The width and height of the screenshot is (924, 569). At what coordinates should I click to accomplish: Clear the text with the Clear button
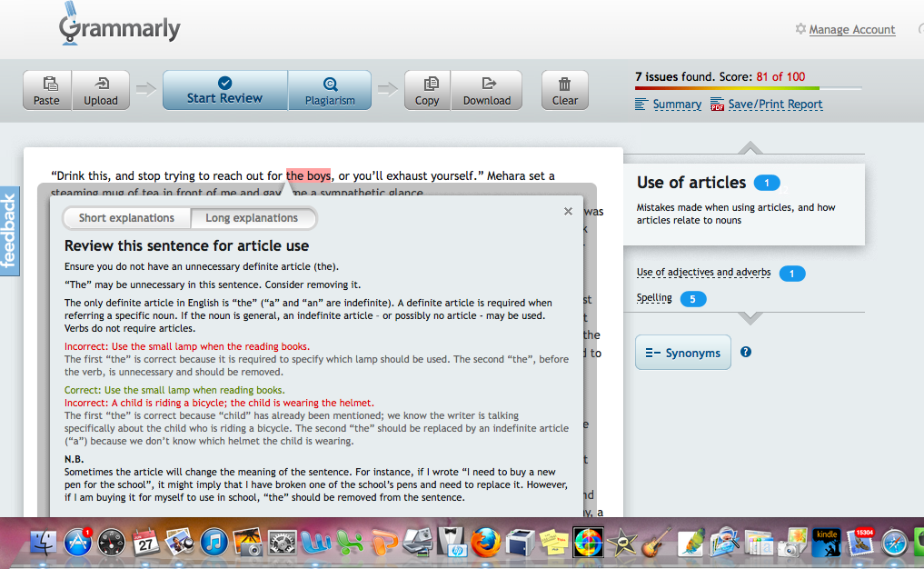[x=565, y=90]
